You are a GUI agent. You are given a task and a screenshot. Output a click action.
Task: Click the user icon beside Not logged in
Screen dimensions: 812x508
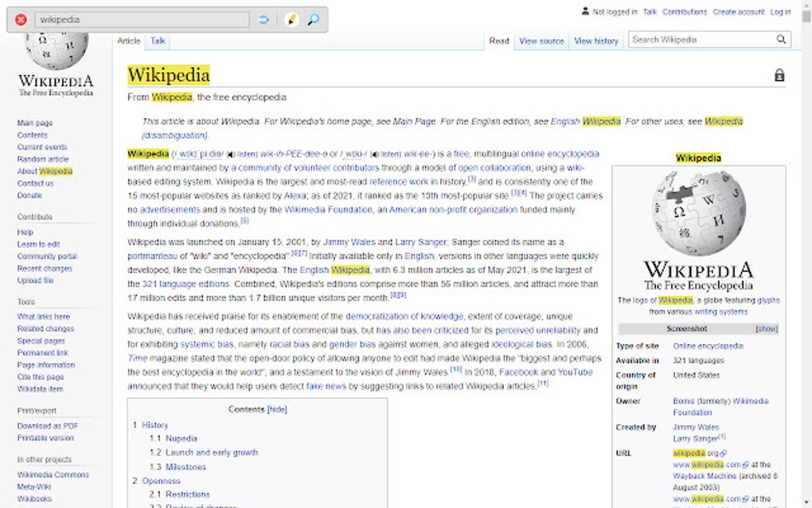(x=585, y=11)
